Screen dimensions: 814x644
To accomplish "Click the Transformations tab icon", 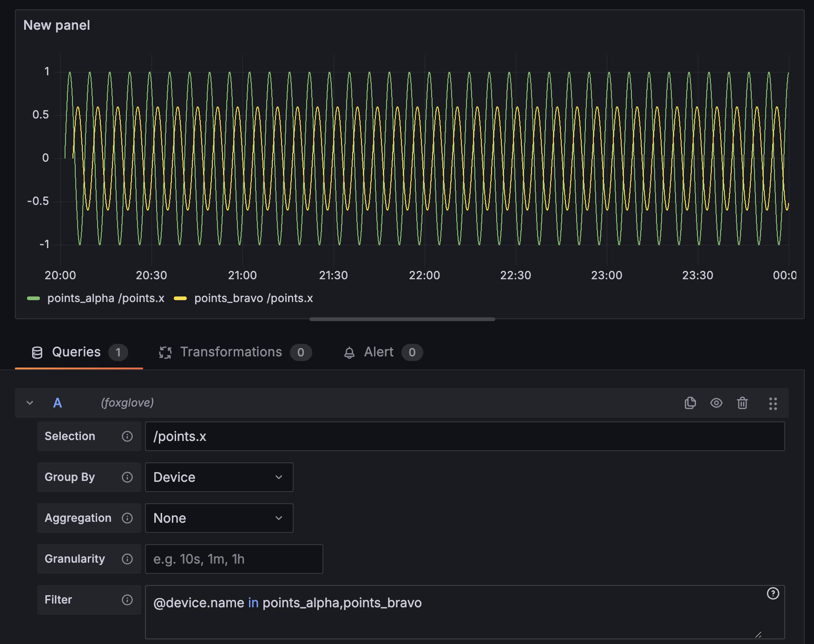I will 165,353.
